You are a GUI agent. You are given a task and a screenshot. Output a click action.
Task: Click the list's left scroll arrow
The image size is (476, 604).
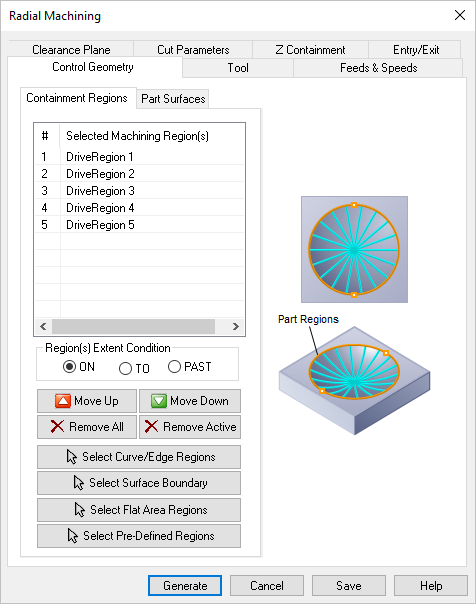click(x=43, y=327)
